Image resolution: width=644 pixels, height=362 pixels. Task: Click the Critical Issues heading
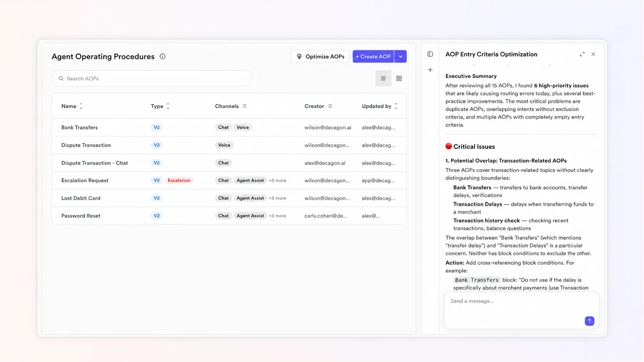pyautogui.click(x=474, y=147)
